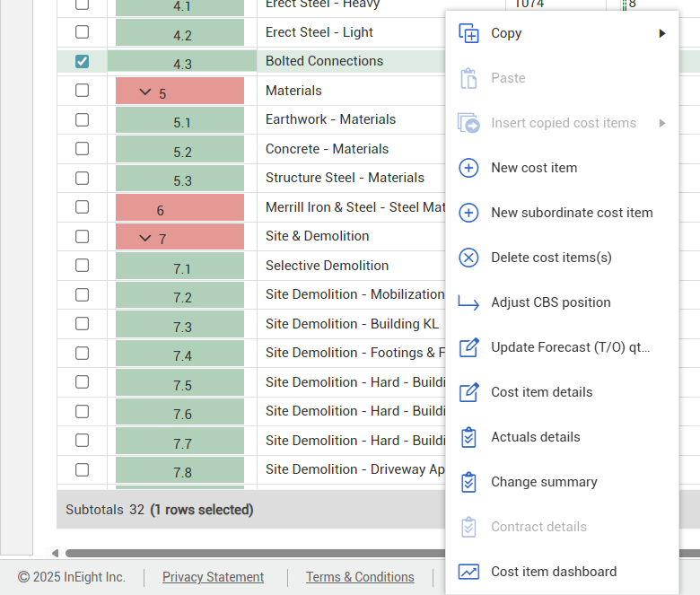
Task: Click the New subordinate cost item icon
Action: point(468,213)
